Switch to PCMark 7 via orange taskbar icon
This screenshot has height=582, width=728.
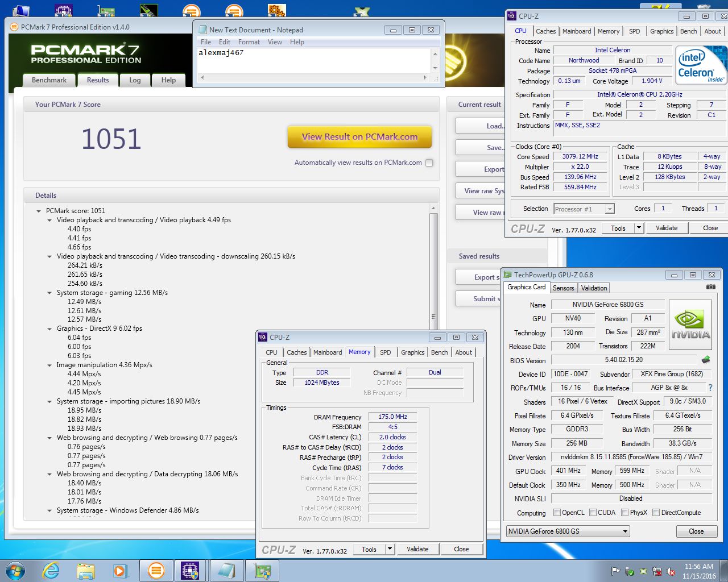[156, 571]
